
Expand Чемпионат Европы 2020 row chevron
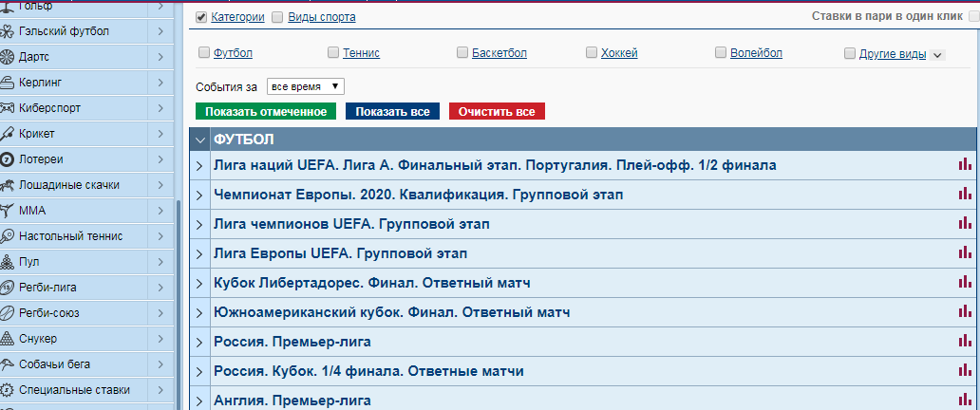200,196
